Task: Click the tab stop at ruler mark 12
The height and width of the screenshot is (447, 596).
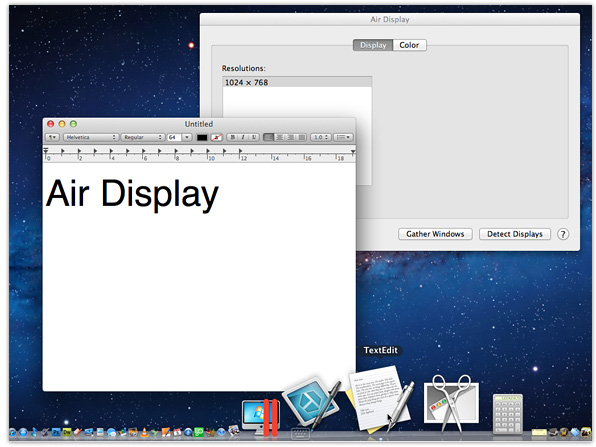Action: pyautogui.click(x=241, y=151)
